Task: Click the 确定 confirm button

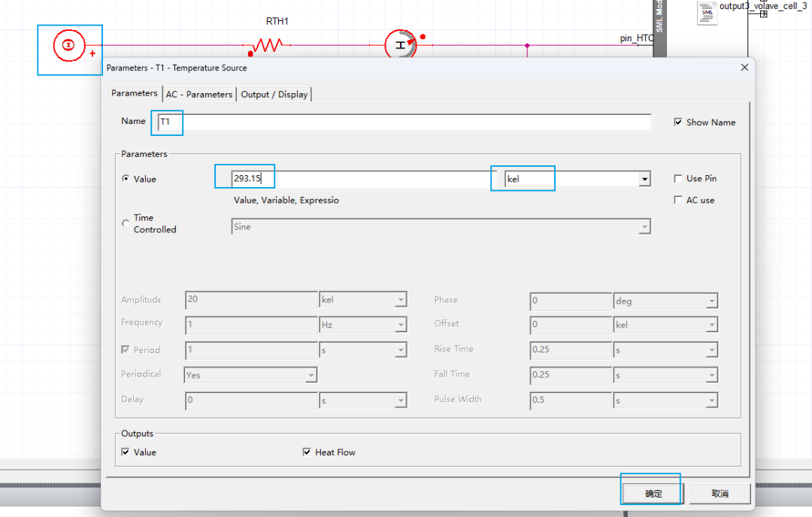Action: (653, 494)
